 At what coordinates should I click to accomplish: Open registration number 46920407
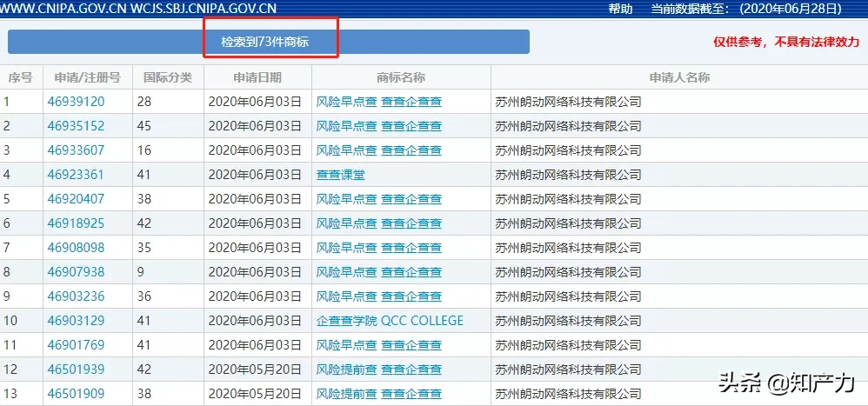(76, 199)
